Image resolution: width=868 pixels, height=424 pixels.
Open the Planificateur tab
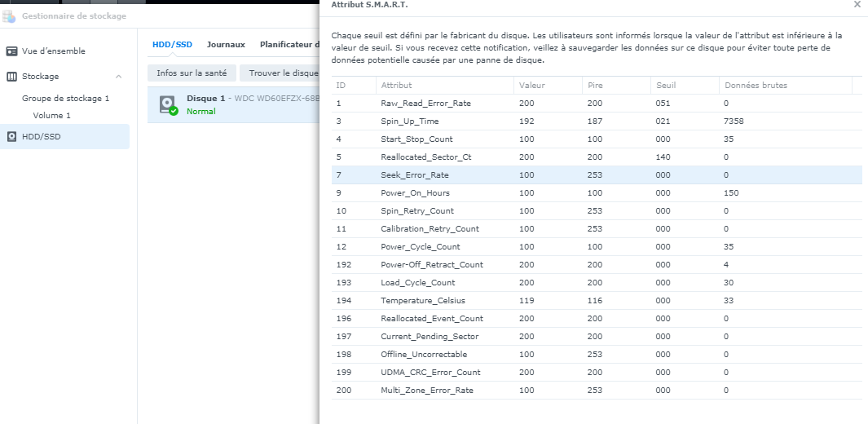[289, 44]
